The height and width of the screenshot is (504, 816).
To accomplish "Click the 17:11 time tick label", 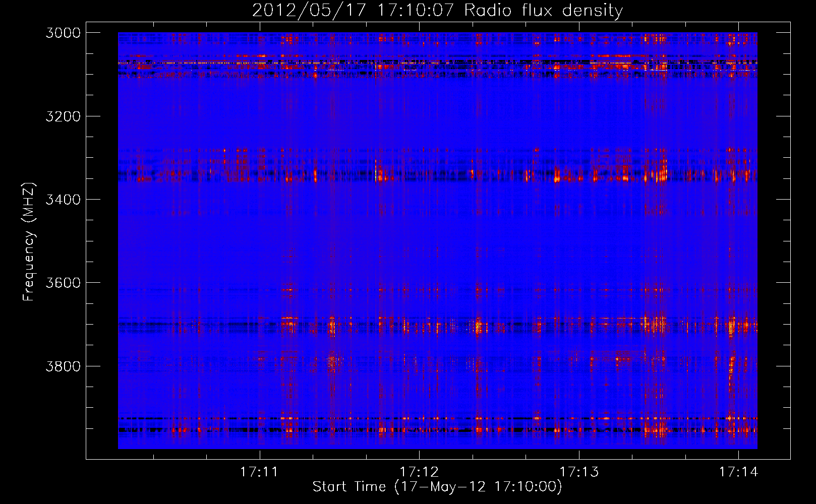I will [259, 472].
